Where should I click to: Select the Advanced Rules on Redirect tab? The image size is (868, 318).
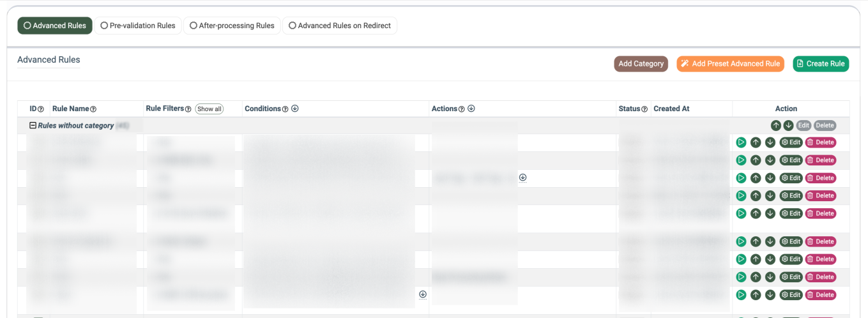click(x=340, y=26)
